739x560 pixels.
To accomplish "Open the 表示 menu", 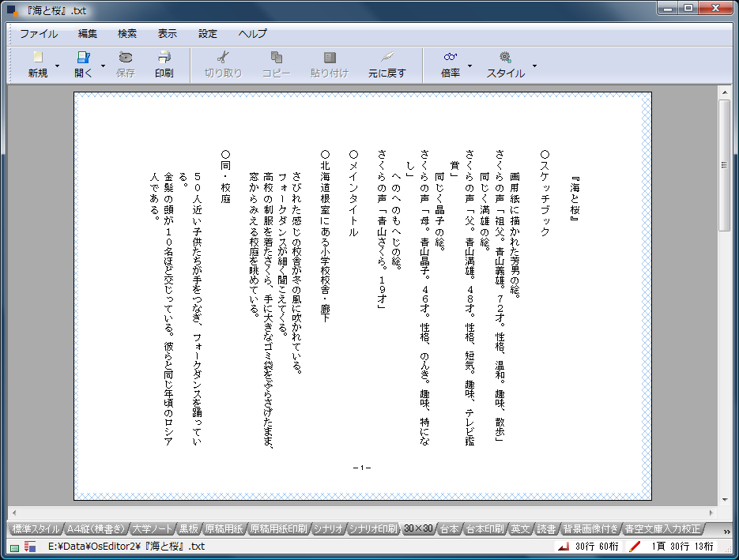I will point(168,34).
